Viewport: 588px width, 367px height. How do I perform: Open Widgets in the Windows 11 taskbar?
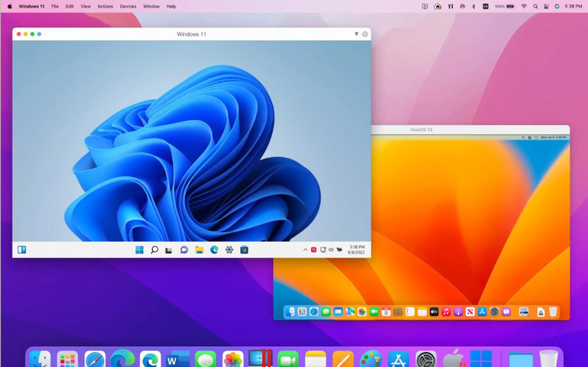tap(22, 249)
